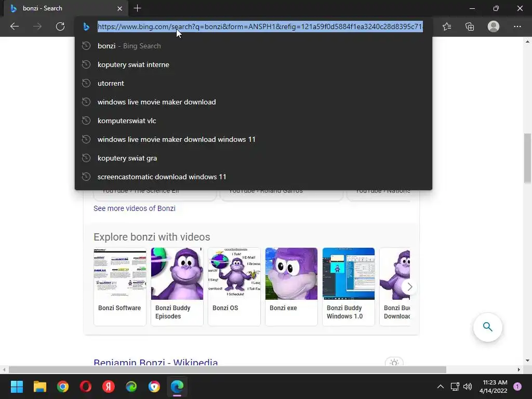The image size is (532, 399).
Task: Click the address bar URL field
Action: pyautogui.click(x=260, y=26)
